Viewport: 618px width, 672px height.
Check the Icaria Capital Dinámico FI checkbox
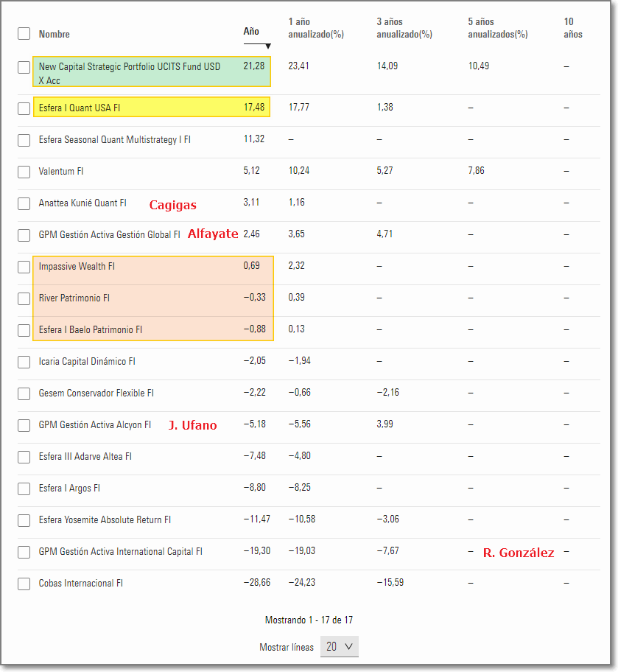[x=24, y=362]
